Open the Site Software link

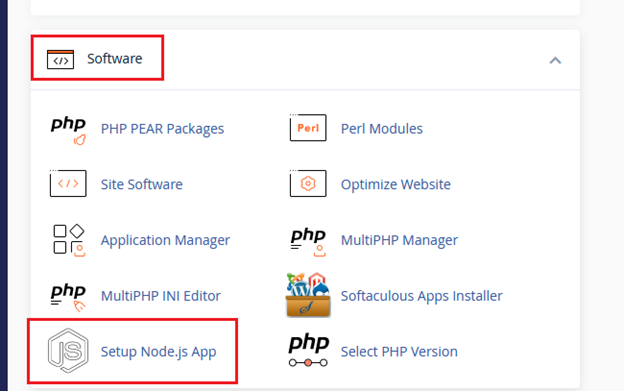142,185
